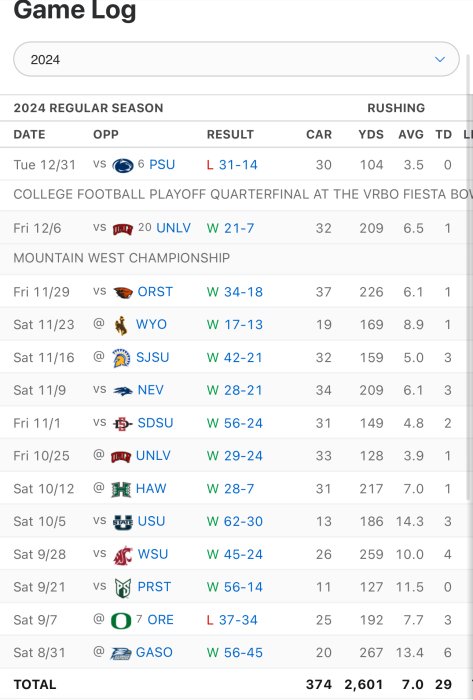Click the Penn State team logo
The width and height of the screenshot is (473, 700).
[123, 166]
